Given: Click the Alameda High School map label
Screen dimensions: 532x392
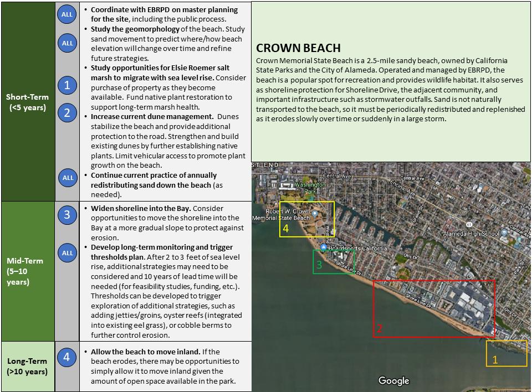Looking at the screenshot, I should (471, 234).
